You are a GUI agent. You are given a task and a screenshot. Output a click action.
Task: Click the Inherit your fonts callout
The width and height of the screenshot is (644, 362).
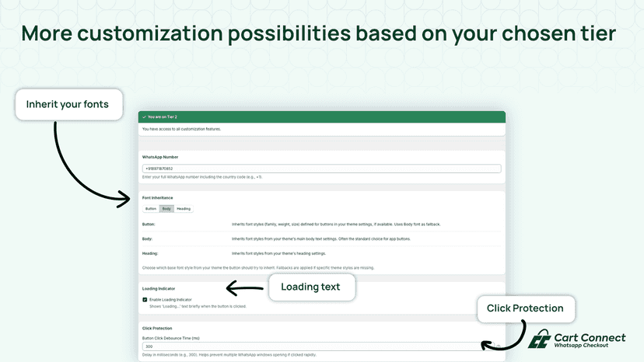[x=69, y=105]
